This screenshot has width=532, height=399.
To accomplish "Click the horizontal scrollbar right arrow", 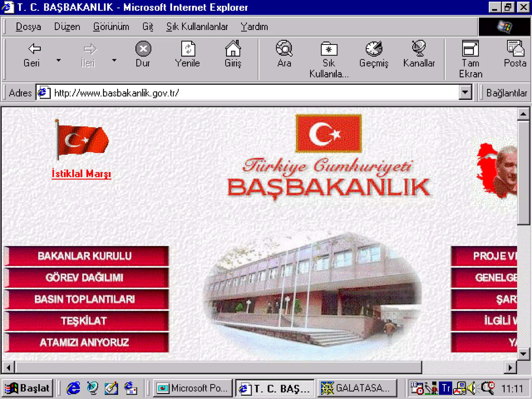I will point(510,368).
